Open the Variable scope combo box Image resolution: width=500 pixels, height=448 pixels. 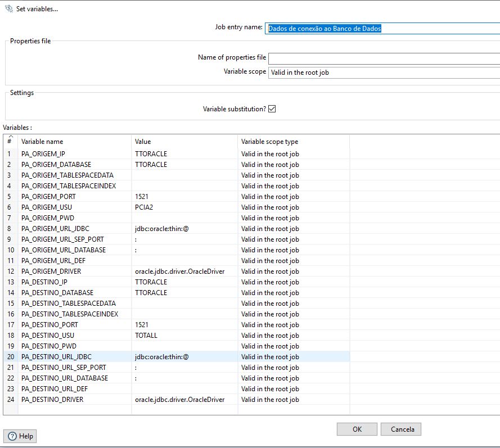[x=384, y=73]
